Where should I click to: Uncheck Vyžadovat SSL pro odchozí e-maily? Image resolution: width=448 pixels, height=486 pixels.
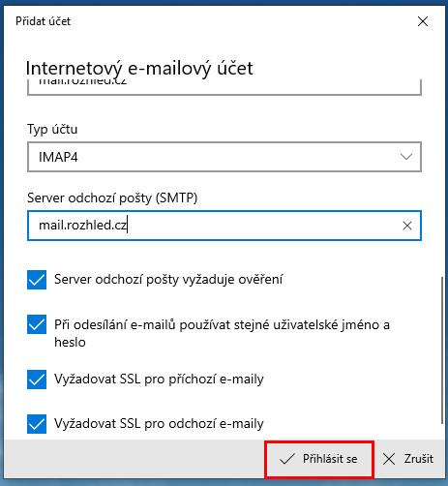pos(37,424)
